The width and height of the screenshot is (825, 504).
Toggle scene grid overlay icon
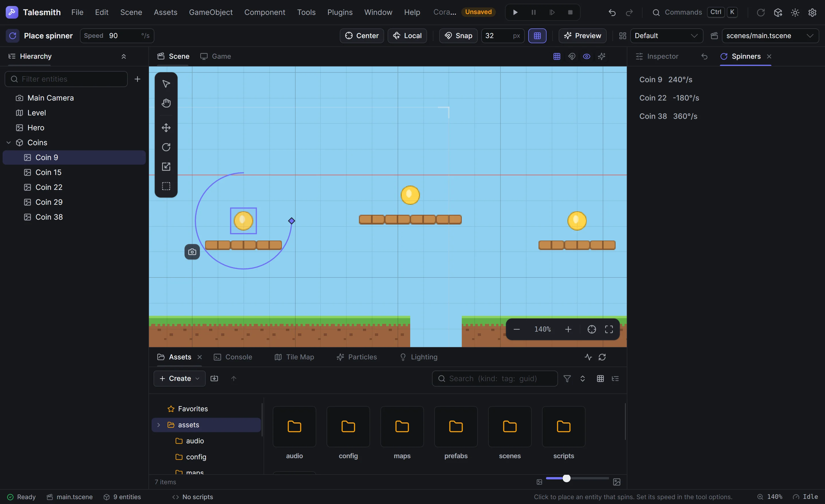pos(557,56)
